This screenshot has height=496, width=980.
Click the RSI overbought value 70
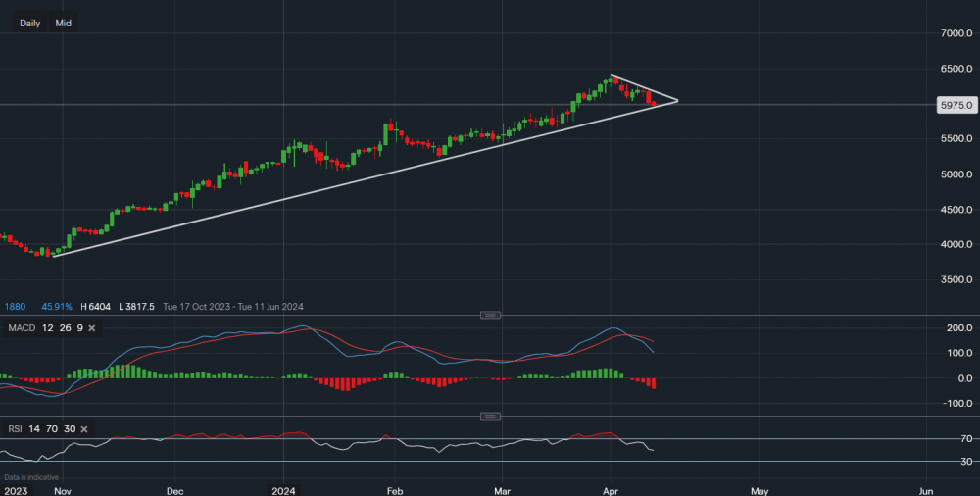click(x=52, y=429)
